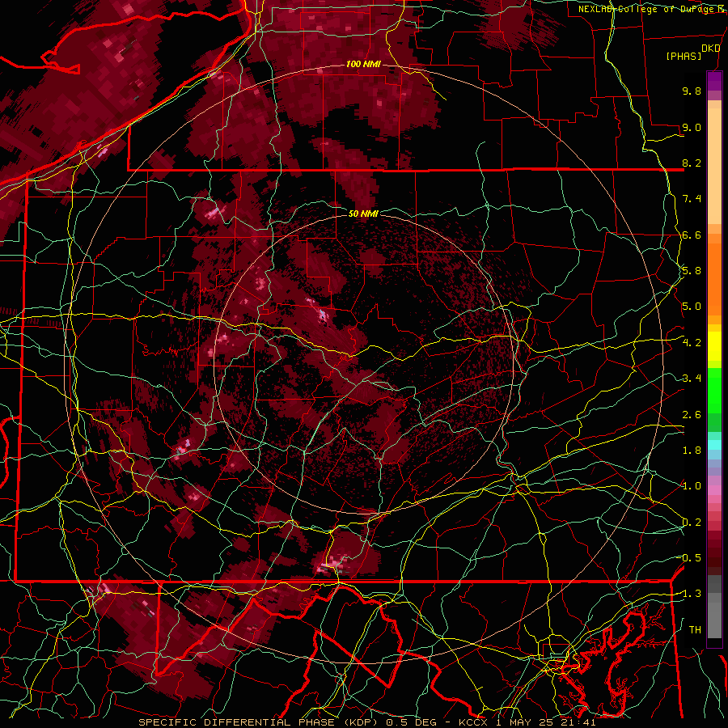The image size is (728, 728).
Task: Click the 1.0 scale value label
Action: (692, 486)
